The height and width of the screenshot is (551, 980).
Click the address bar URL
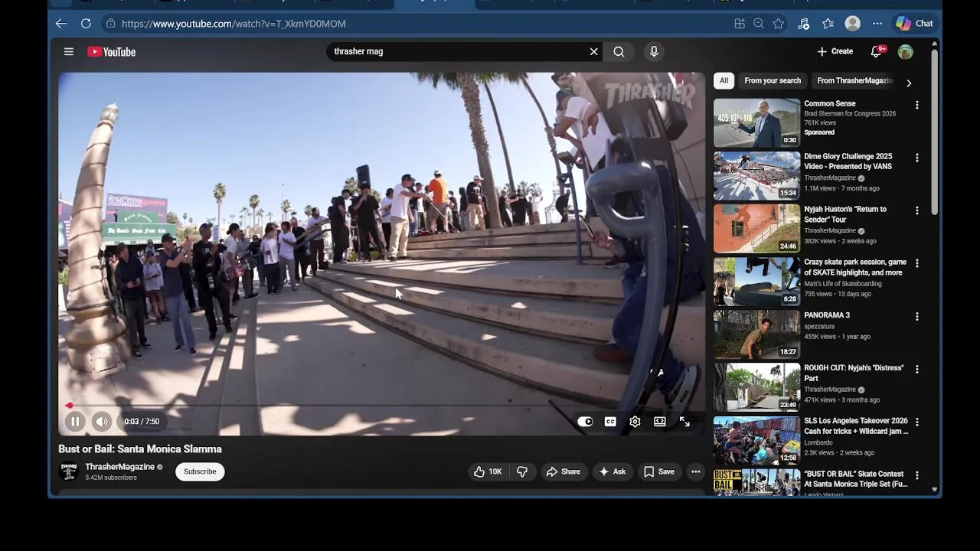[x=234, y=24]
